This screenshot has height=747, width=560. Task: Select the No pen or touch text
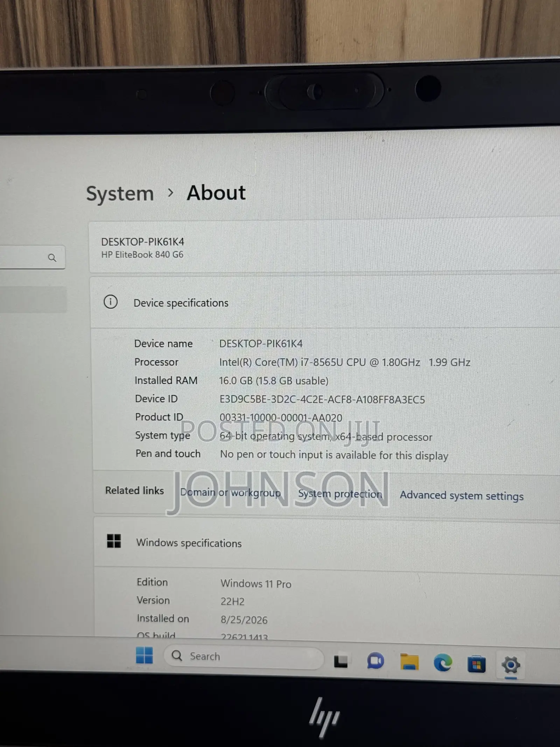click(334, 455)
